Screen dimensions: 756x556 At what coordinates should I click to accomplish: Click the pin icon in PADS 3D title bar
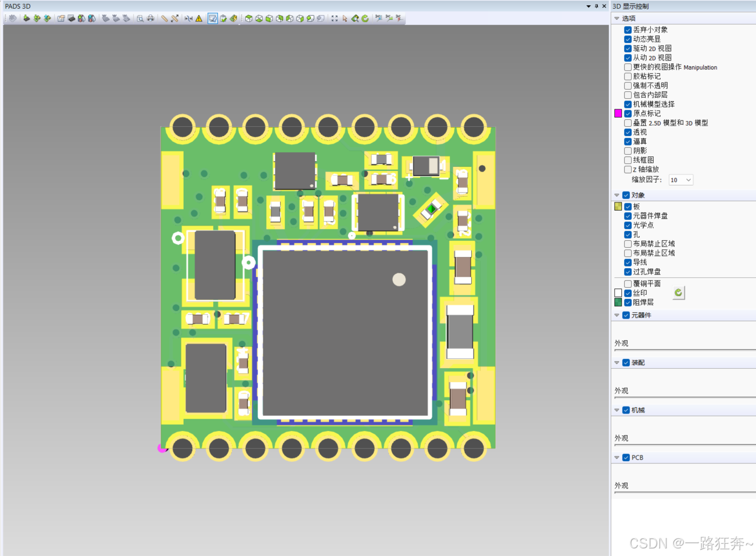(x=596, y=6)
